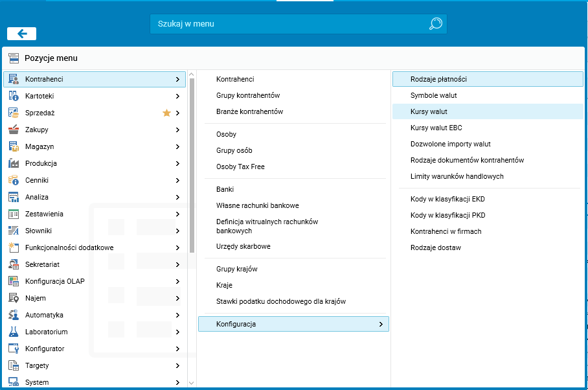Expand the Analiza submenu arrow
Image resolution: width=588 pixels, height=390 pixels.
[x=177, y=197]
